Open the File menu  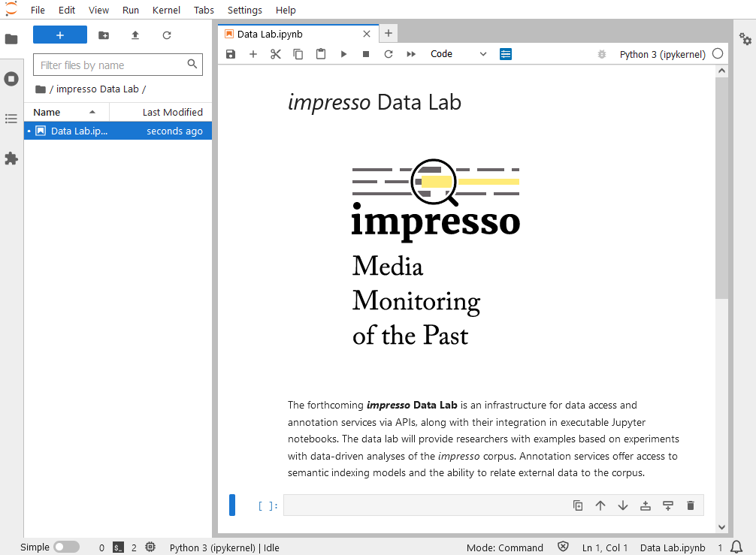38,10
